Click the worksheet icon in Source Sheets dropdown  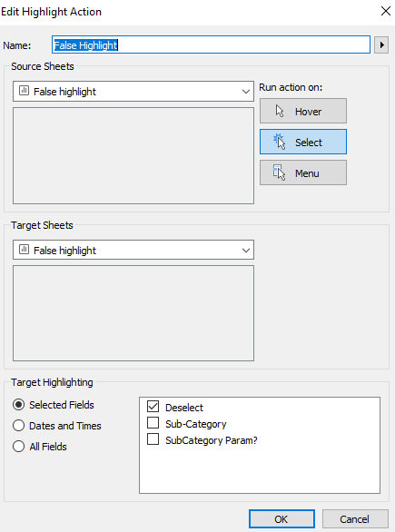[24, 91]
